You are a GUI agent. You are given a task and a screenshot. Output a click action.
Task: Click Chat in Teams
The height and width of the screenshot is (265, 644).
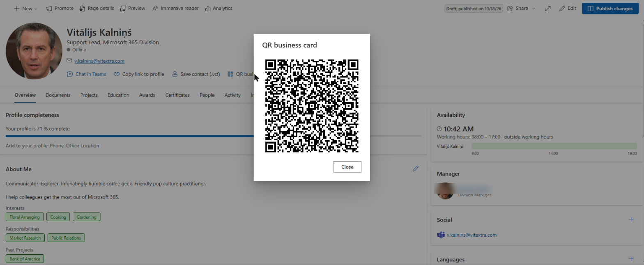pos(86,74)
